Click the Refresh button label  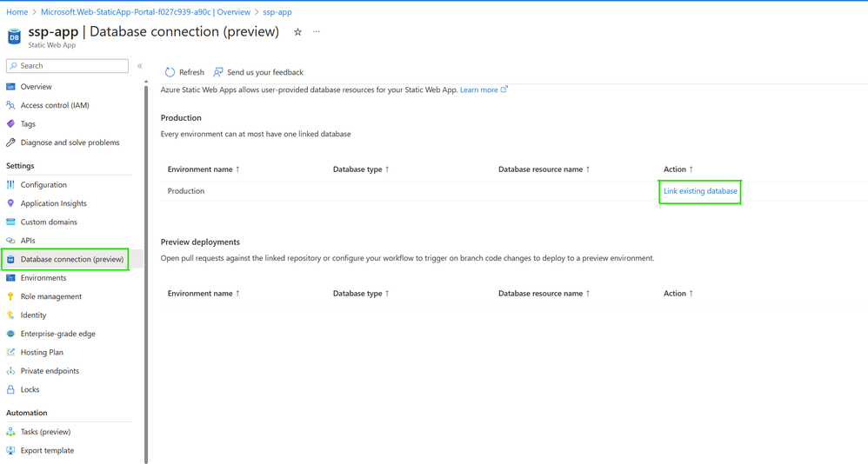click(191, 72)
